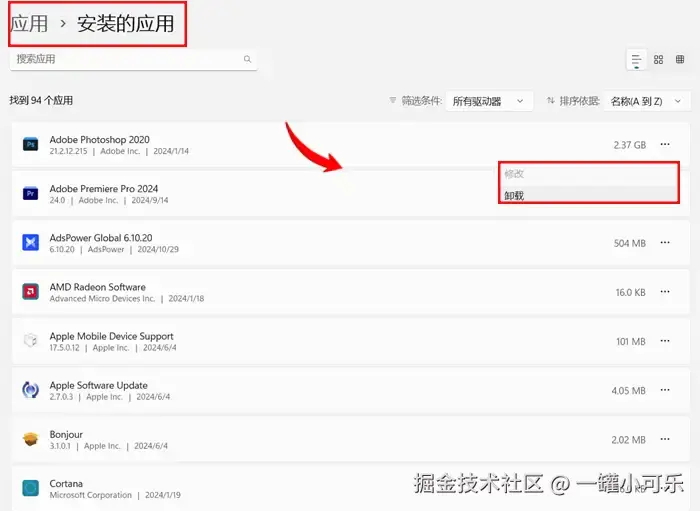Image resolution: width=700 pixels, height=511 pixels.
Task: Click the 排序依据 label
Action: (x=579, y=101)
